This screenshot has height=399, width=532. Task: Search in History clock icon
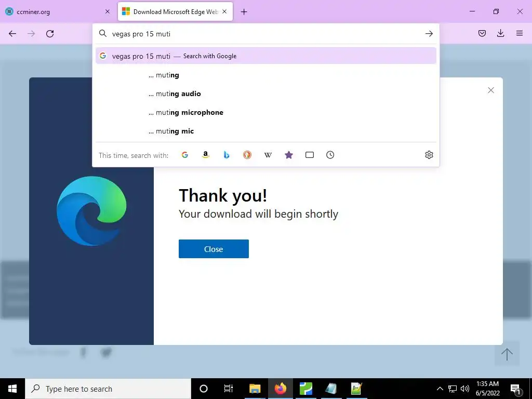330,155
